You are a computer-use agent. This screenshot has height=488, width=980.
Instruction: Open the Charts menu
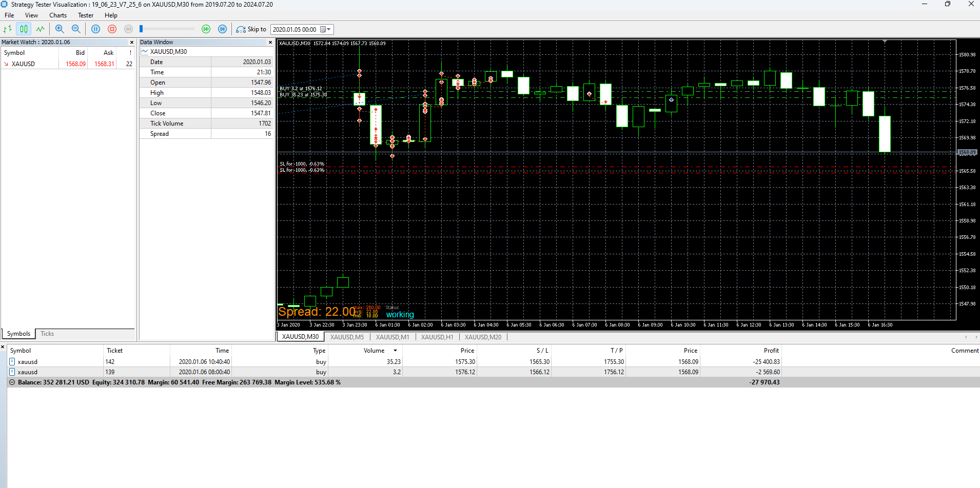(x=58, y=15)
